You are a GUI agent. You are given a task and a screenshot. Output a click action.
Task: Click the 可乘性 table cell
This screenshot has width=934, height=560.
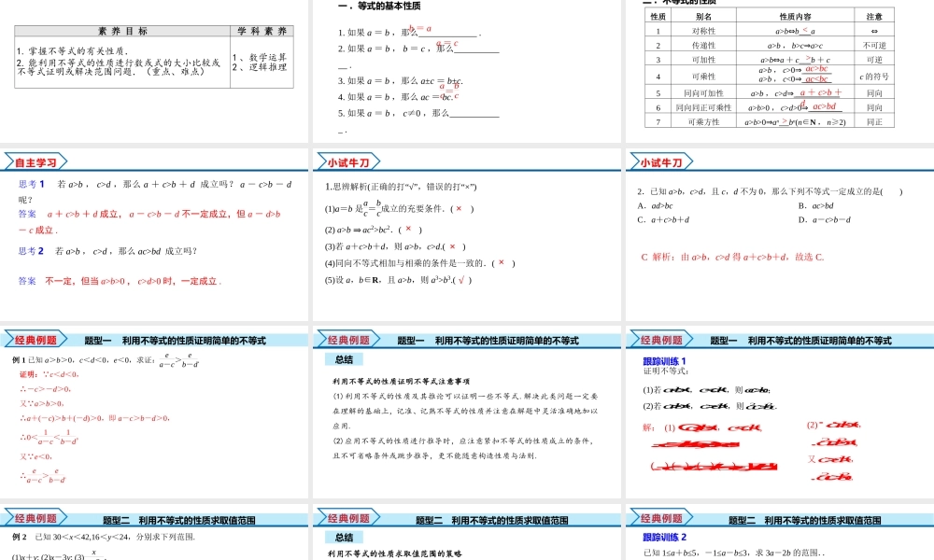tap(703, 77)
